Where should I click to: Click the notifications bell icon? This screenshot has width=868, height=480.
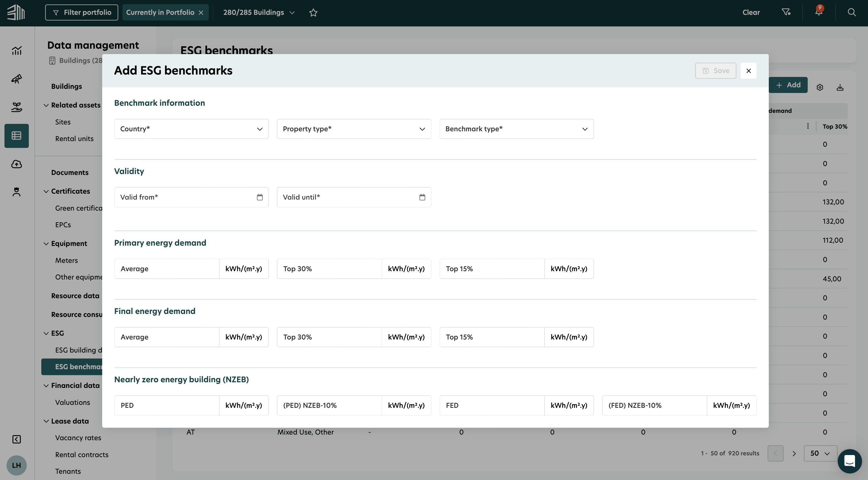pos(818,12)
